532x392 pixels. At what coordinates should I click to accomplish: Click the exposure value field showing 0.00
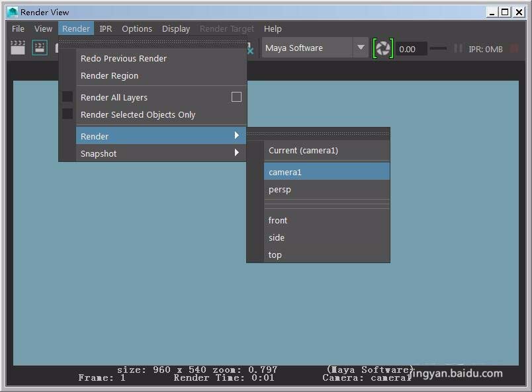411,49
